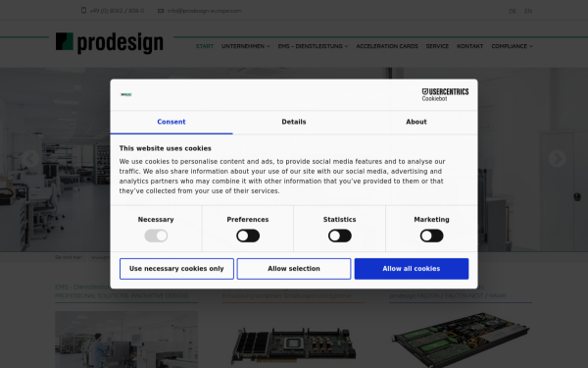Screen dimensions: 588x368
Task: Click the prodesign logo in header
Action: pyautogui.click(x=109, y=43)
